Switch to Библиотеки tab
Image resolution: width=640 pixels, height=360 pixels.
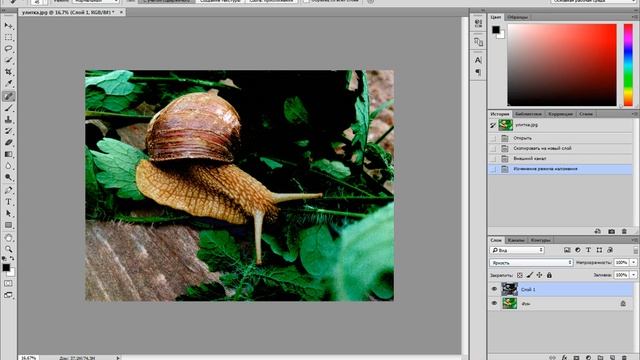[528, 114]
